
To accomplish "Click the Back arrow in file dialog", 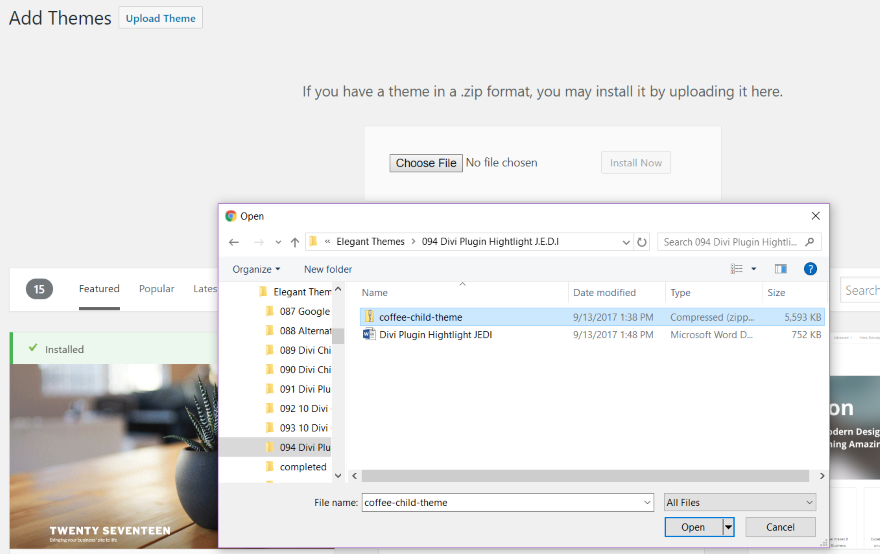I will tap(234, 242).
